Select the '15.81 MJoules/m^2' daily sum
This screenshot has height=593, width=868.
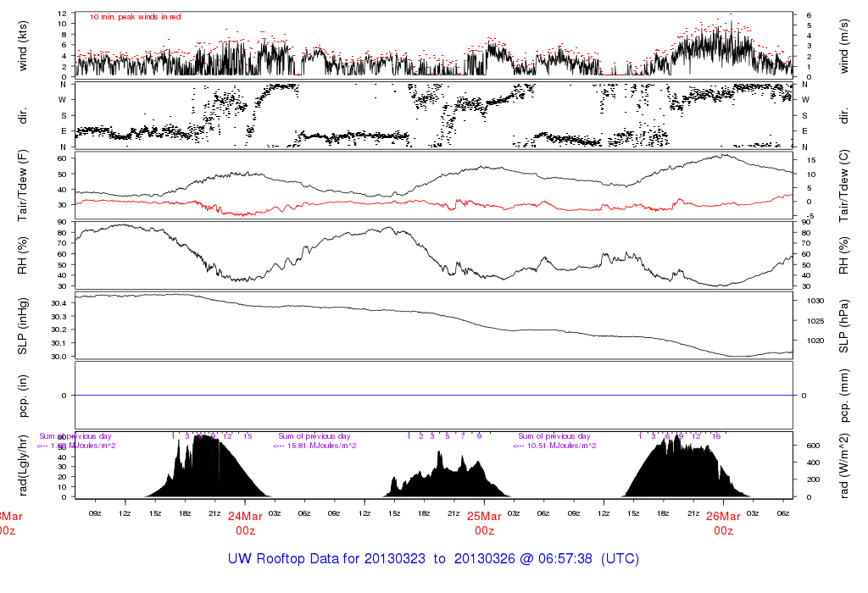click(x=322, y=446)
